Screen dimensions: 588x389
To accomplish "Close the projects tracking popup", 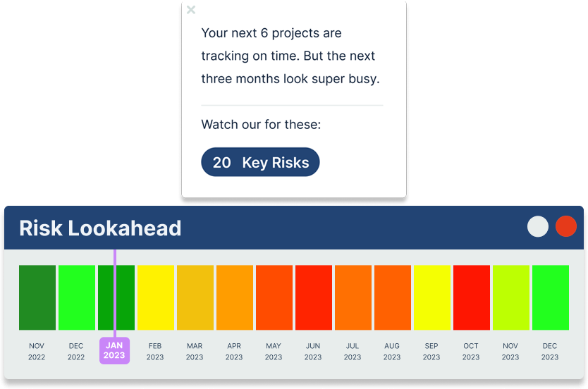I will pyautogui.click(x=191, y=10).
